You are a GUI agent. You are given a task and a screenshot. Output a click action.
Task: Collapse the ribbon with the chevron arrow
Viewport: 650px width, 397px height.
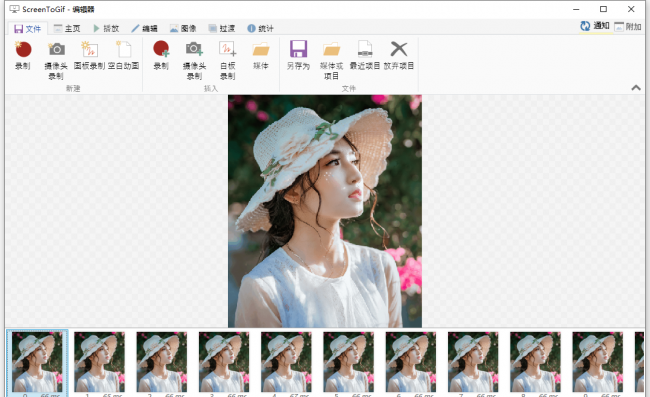pos(636,87)
